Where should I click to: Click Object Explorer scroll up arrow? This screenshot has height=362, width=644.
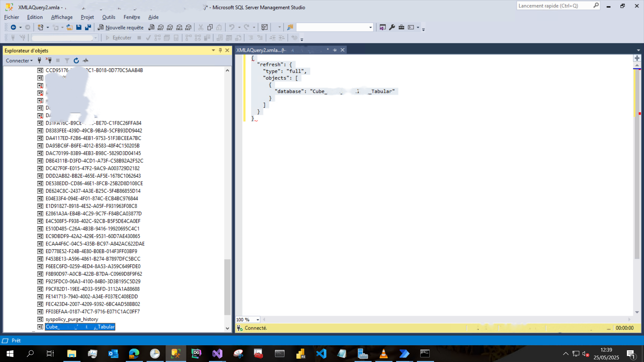click(227, 70)
